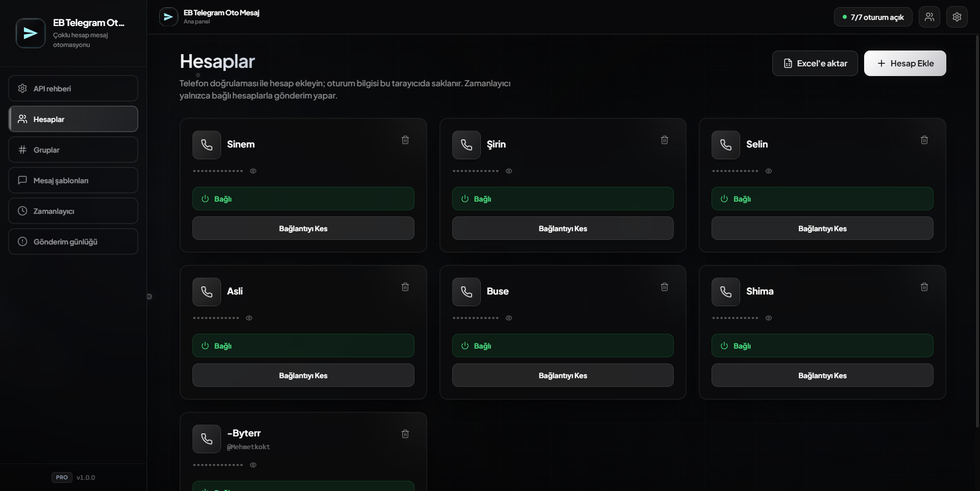Export accounts with Excel'e aktar
The width and height of the screenshot is (980, 491).
click(x=815, y=63)
